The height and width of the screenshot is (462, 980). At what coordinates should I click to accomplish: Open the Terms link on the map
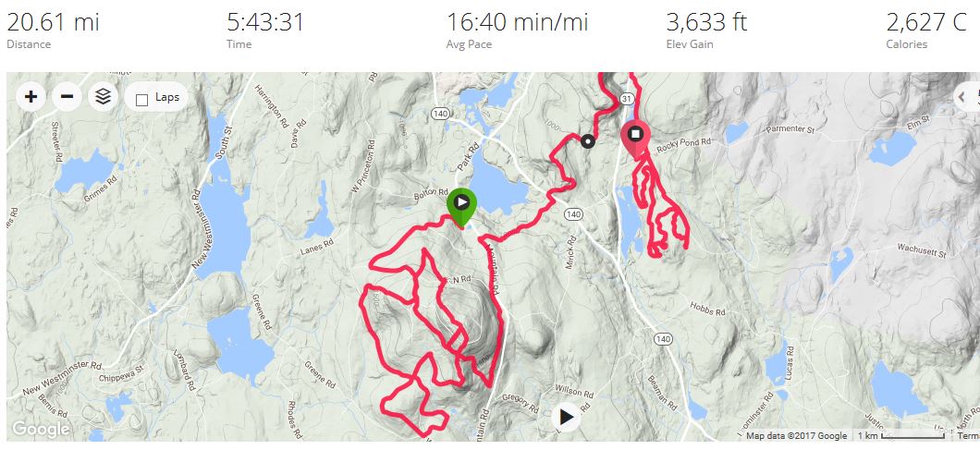(x=968, y=436)
